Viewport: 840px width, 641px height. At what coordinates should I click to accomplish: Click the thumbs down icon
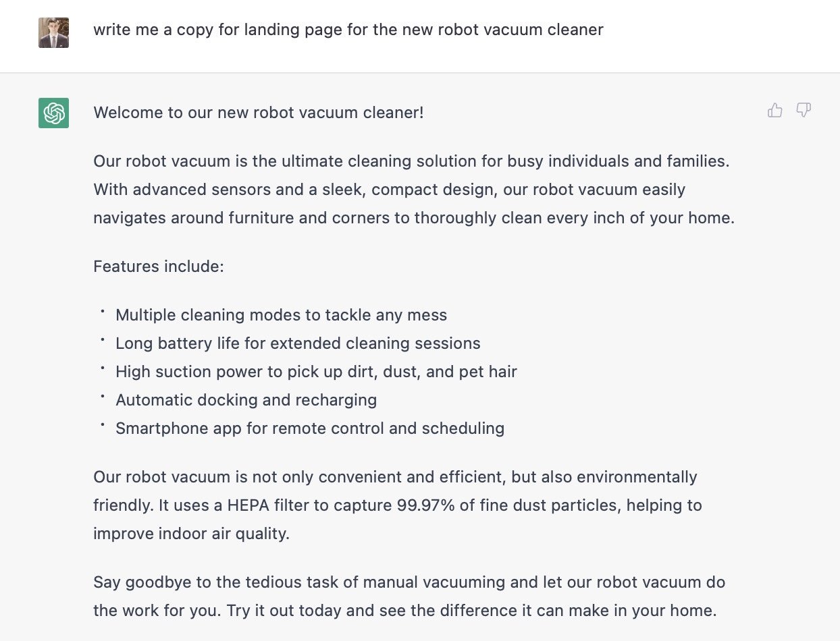(x=803, y=111)
